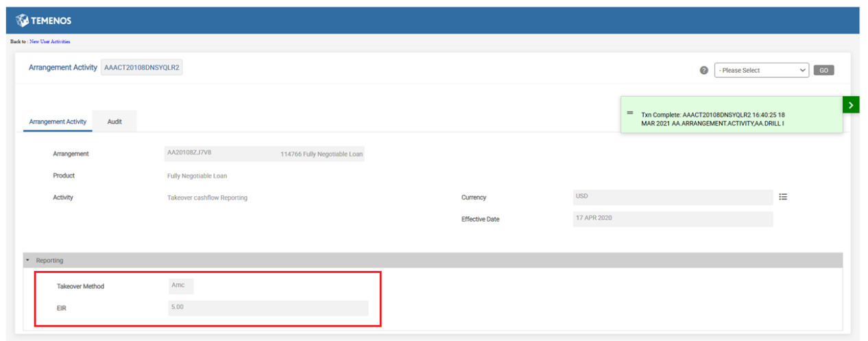The height and width of the screenshot is (341, 868).
Task: Collapse the Reporting section triangle
Action: pyautogui.click(x=27, y=261)
